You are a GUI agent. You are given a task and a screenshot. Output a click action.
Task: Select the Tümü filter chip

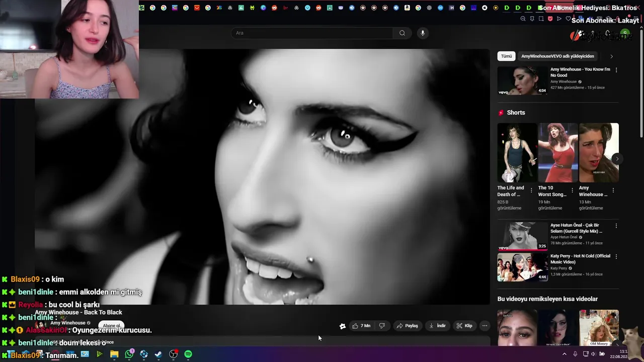click(506, 56)
